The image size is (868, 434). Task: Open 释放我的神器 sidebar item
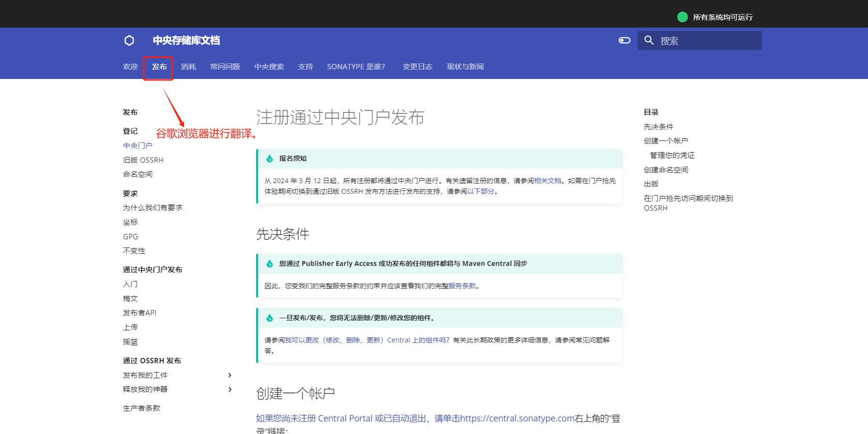click(145, 389)
